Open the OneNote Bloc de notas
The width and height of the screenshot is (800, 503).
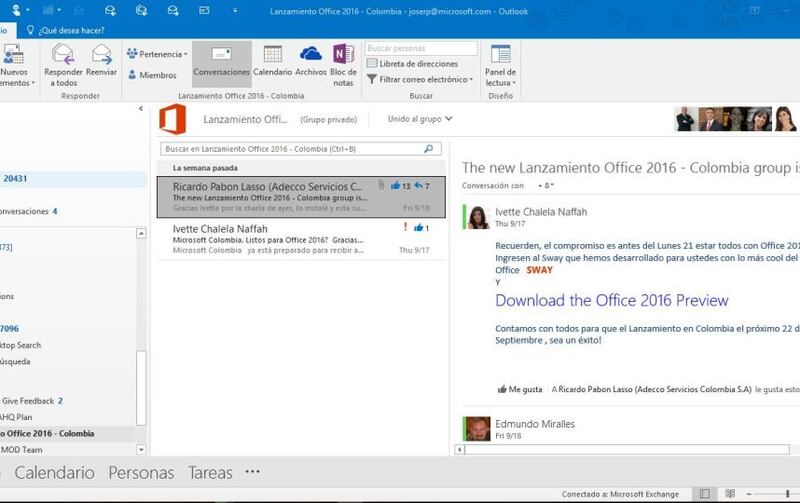[x=343, y=65]
